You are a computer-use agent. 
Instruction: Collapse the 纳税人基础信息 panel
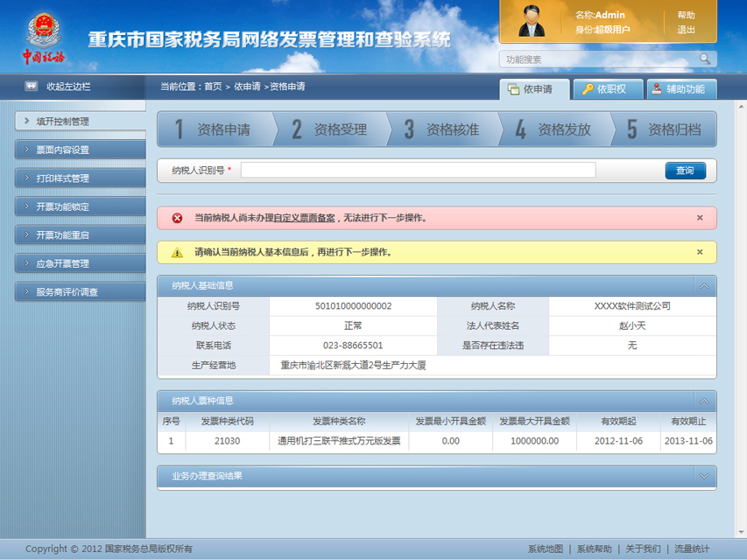coord(704,286)
